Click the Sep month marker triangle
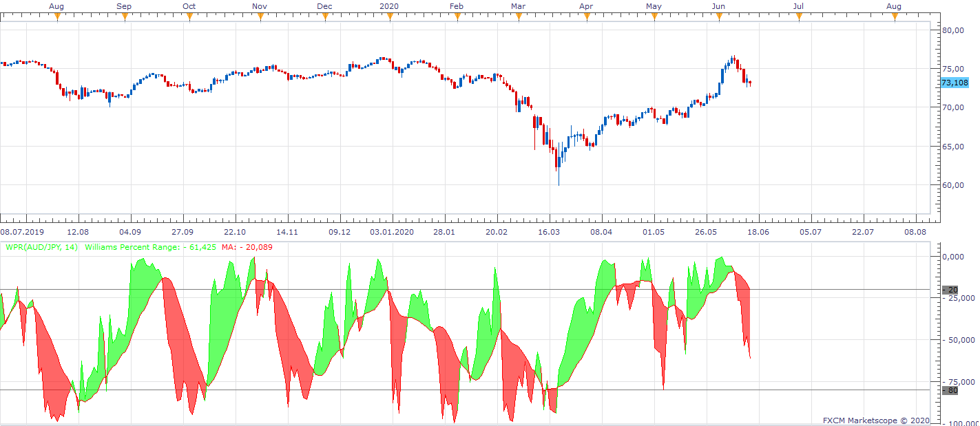 coord(125,17)
